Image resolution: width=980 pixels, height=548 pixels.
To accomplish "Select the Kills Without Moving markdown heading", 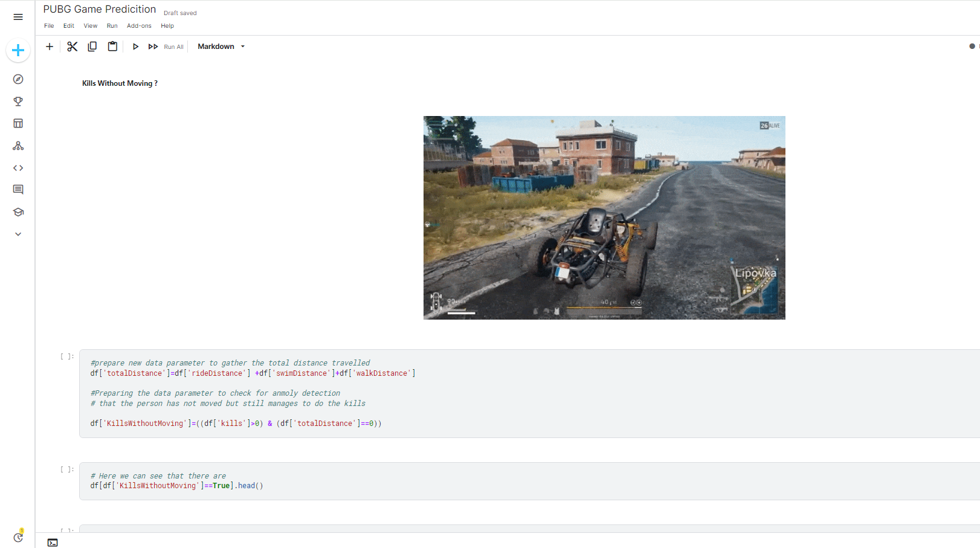I will [120, 83].
